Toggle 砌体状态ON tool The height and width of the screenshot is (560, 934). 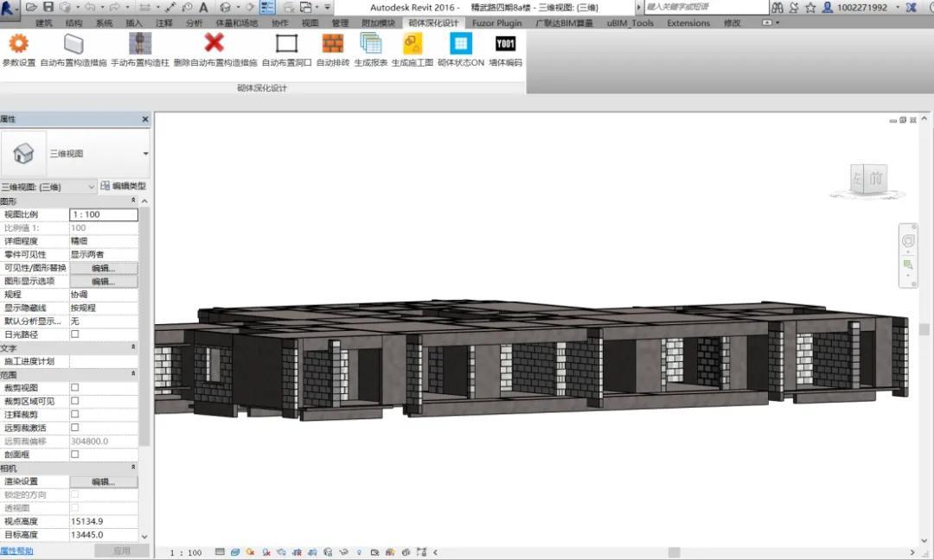coord(460,49)
